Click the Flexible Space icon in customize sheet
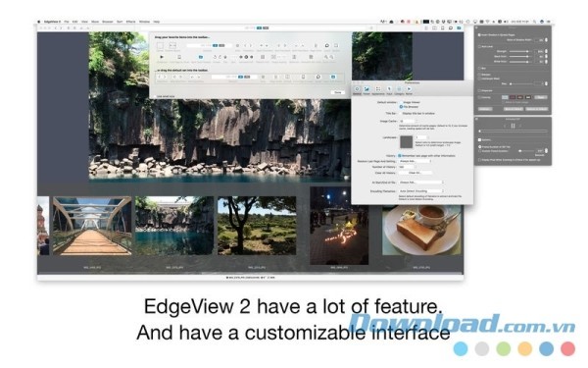This screenshot has width=588, height=368. (172, 45)
